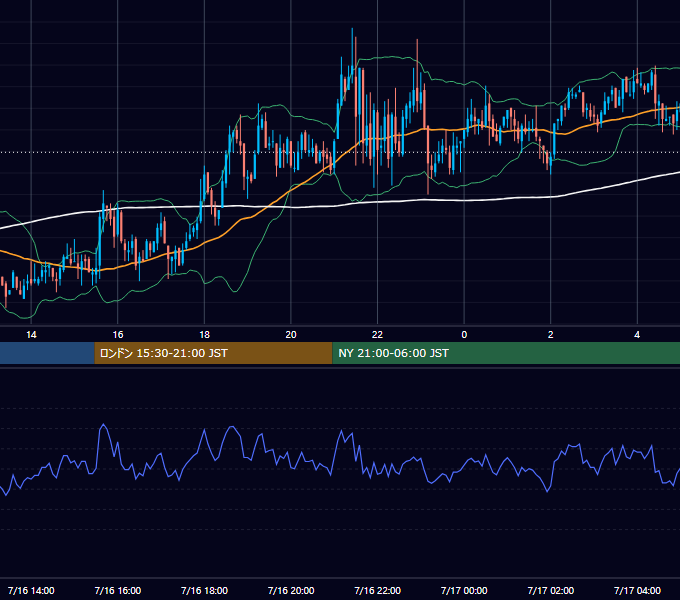Image resolution: width=680 pixels, height=600 pixels.
Task: Click the 22 hour axis label
Action: pos(377,335)
